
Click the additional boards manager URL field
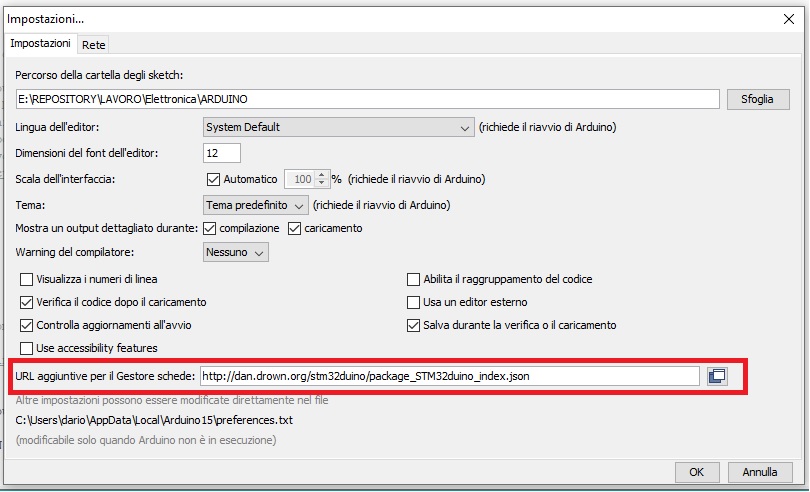pyautogui.click(x=448, y=376)
